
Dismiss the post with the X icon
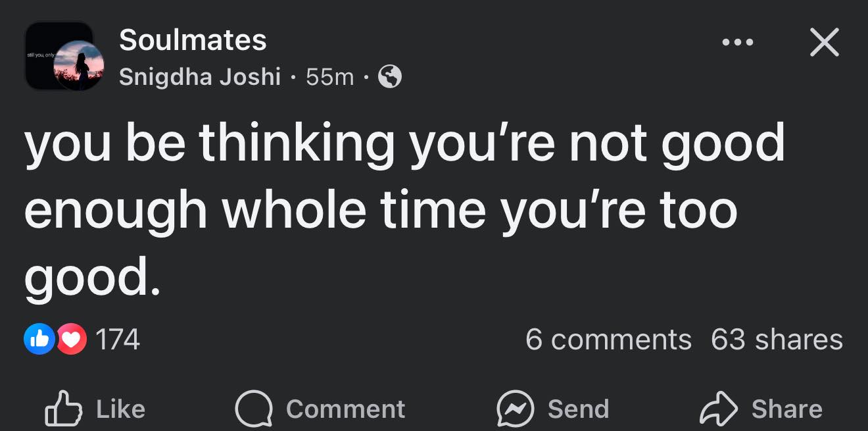click(x=824, y=43)
